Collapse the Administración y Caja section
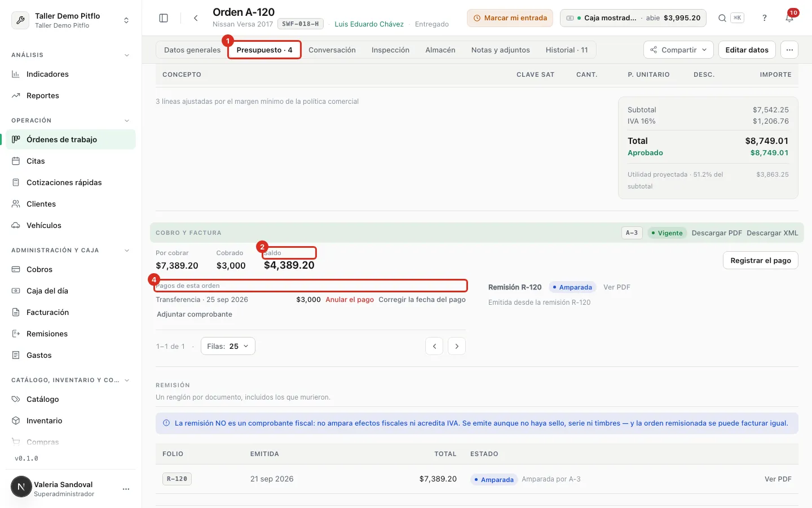 126,251
